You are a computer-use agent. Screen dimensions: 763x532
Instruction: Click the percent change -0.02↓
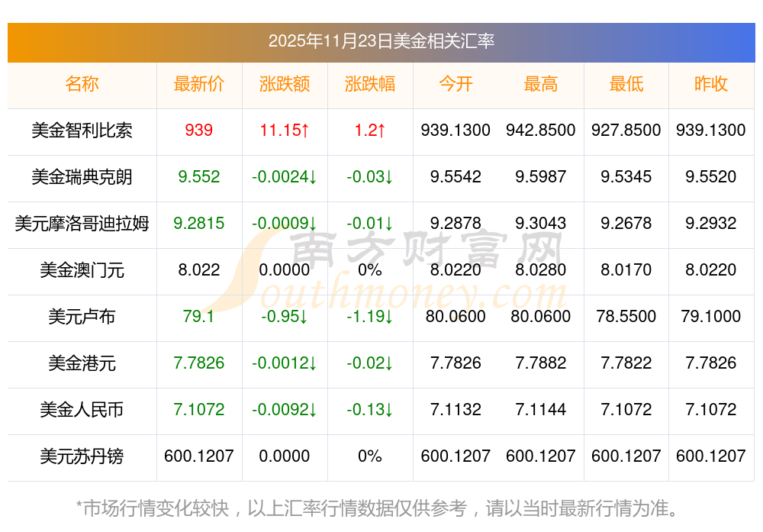[370, 363]
